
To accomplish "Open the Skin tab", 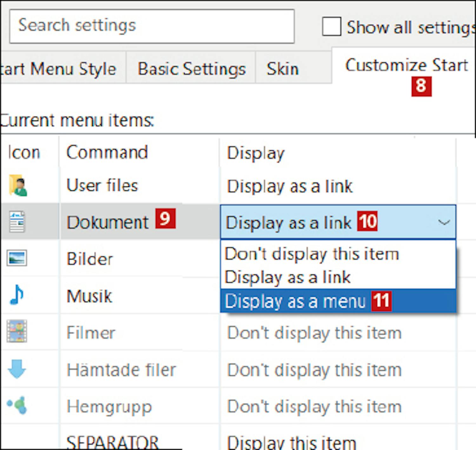I will coord(282,69).
